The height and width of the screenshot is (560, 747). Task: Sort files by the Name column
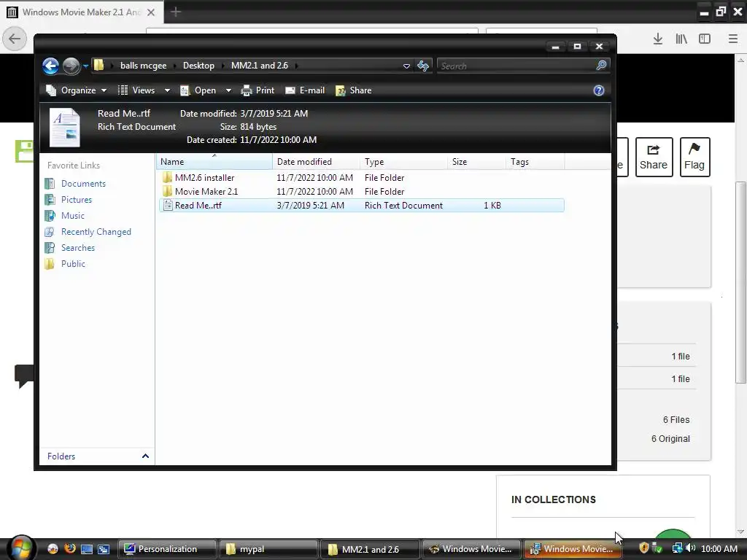click(x=214, y=162)
